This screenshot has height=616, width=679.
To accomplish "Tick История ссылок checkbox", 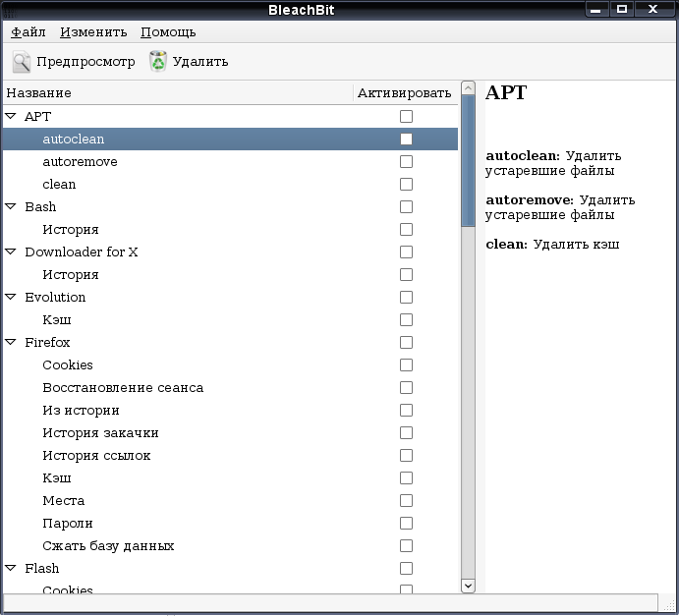I will pyautogui.click(x=406, y=456).
